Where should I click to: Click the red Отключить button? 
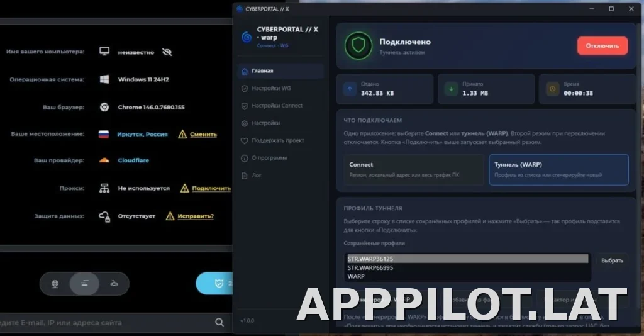click(x=602, y=45)
